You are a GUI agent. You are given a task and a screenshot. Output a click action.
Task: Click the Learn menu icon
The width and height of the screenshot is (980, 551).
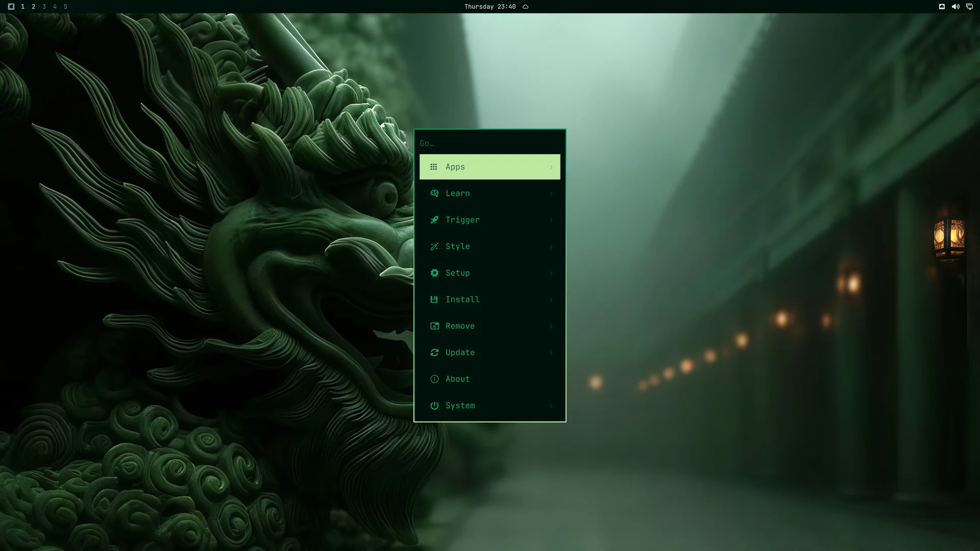434,193
